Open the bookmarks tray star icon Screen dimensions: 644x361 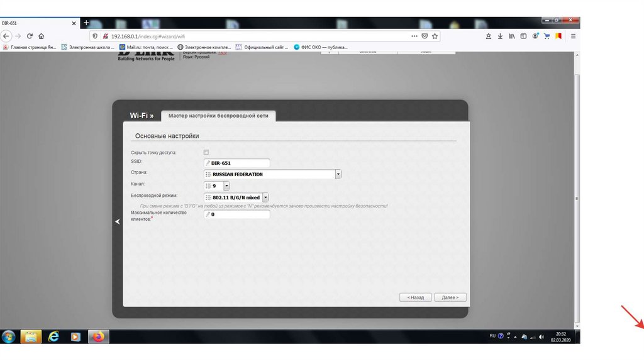pyautogui.click(x=488, y=36)
